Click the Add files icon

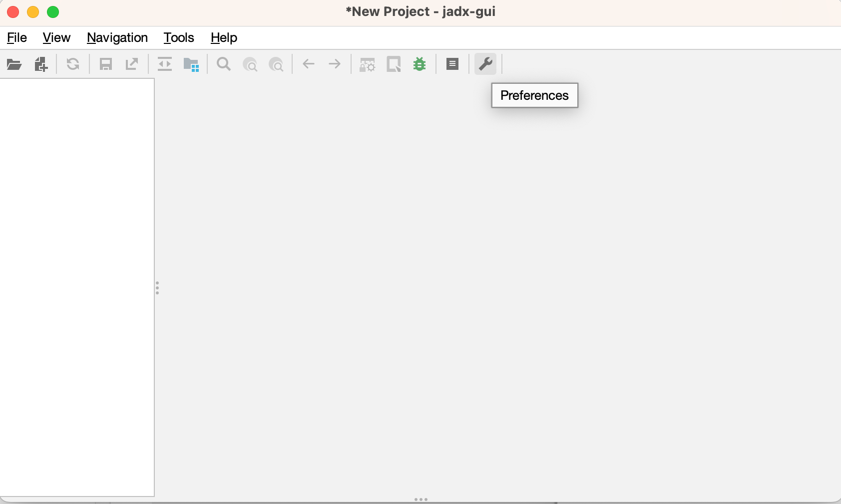pos(41,64)
